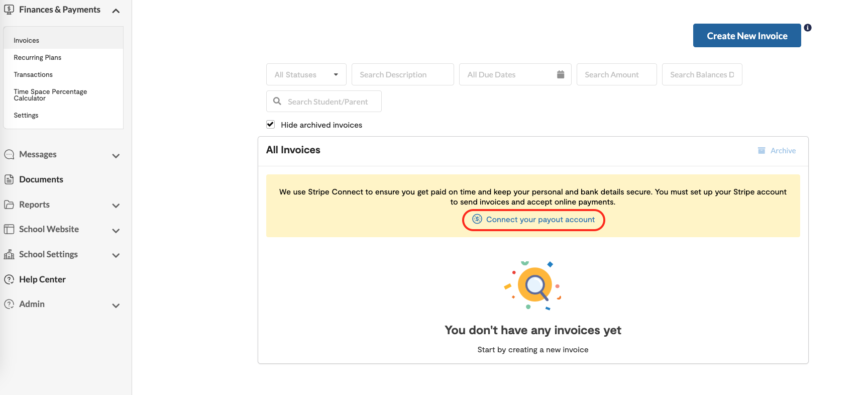This screenshot has width=868, height=395.
Task: Click the info icon beside Create New Invoice
Action: point(808,28)
